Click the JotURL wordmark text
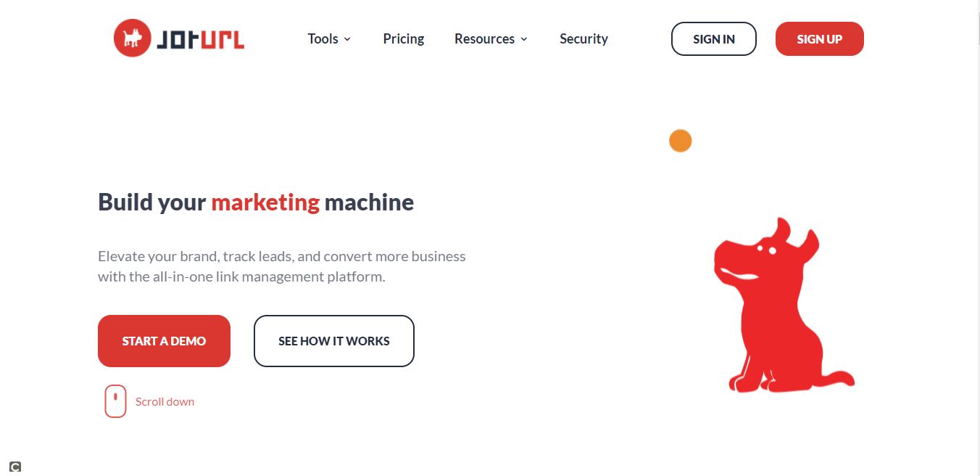Image resolution: width=980 pixels, height=476 pixels. click(x=200, y=39)
